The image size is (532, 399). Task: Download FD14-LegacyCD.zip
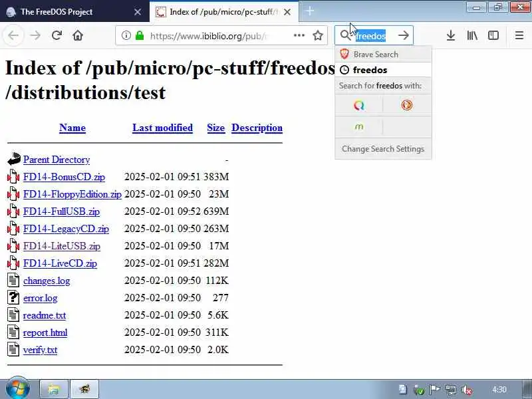[x=66, y=229]
